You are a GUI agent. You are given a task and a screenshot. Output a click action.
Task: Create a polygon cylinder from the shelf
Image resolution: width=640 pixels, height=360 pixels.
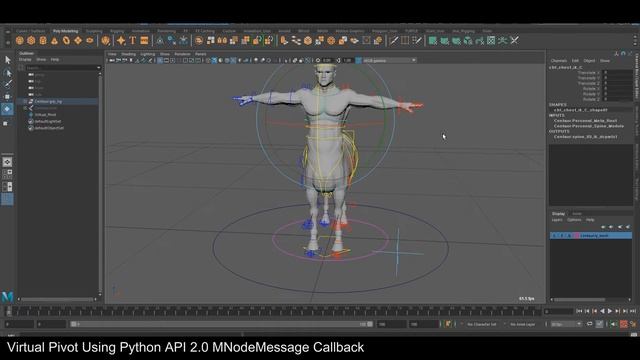(43, 40)
